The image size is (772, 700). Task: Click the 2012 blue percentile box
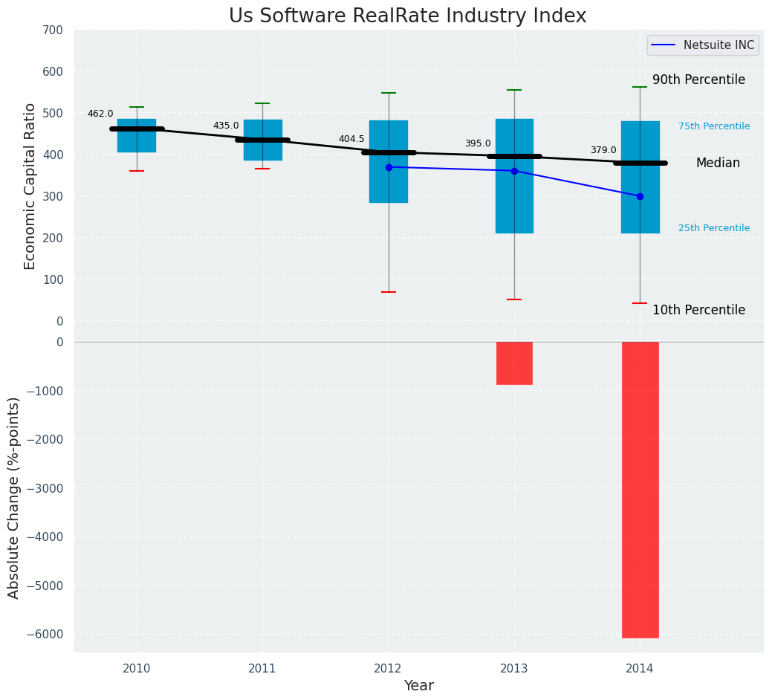(x=389, y=161)
